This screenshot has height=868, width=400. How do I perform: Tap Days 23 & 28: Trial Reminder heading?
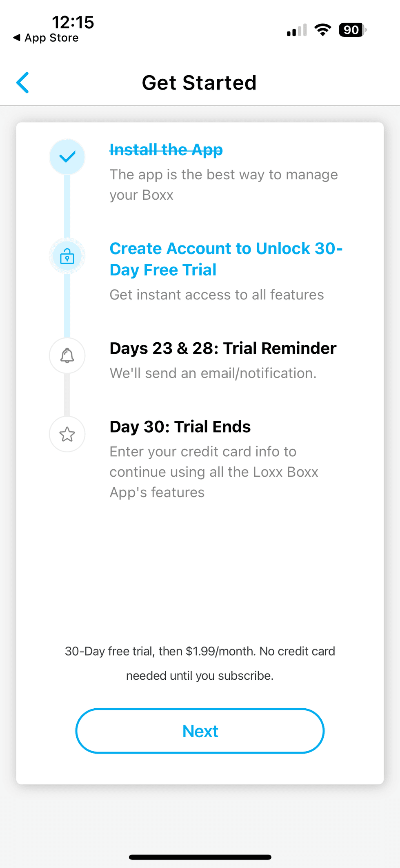click(223, 348)
